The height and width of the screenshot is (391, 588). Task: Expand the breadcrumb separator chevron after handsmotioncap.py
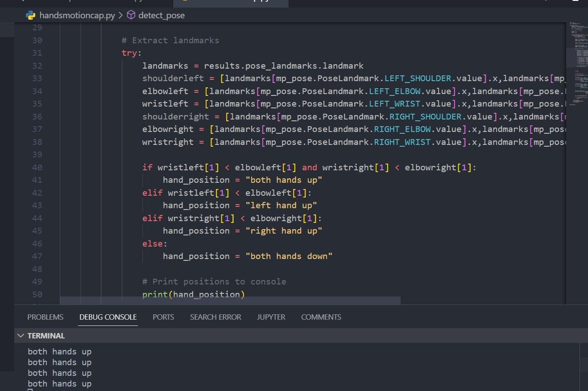coord(121,15)
